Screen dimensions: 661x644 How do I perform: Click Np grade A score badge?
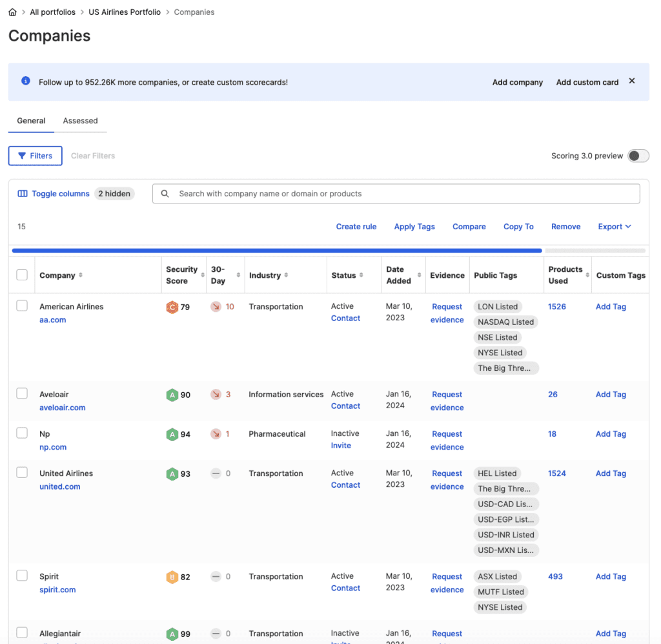(x=172, y=435)
